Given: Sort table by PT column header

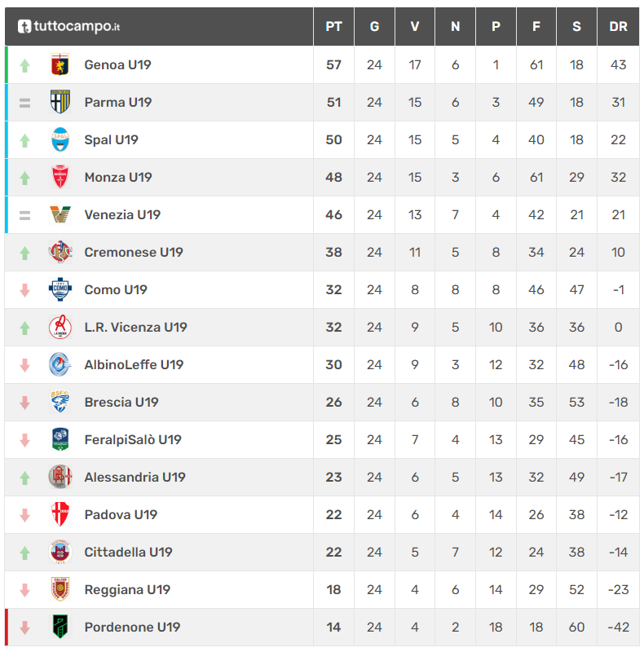Looking at the screenshot, I should 333,27.
